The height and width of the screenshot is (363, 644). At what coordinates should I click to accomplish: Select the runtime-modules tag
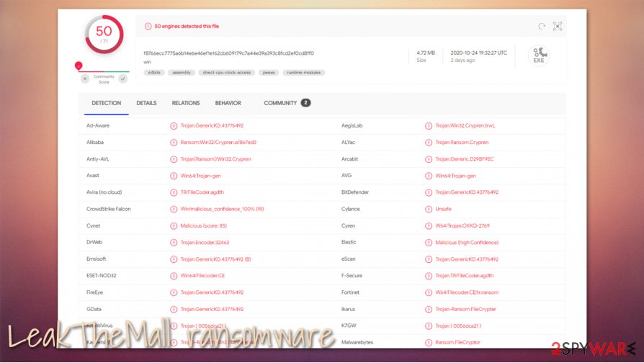pos(303,73)
